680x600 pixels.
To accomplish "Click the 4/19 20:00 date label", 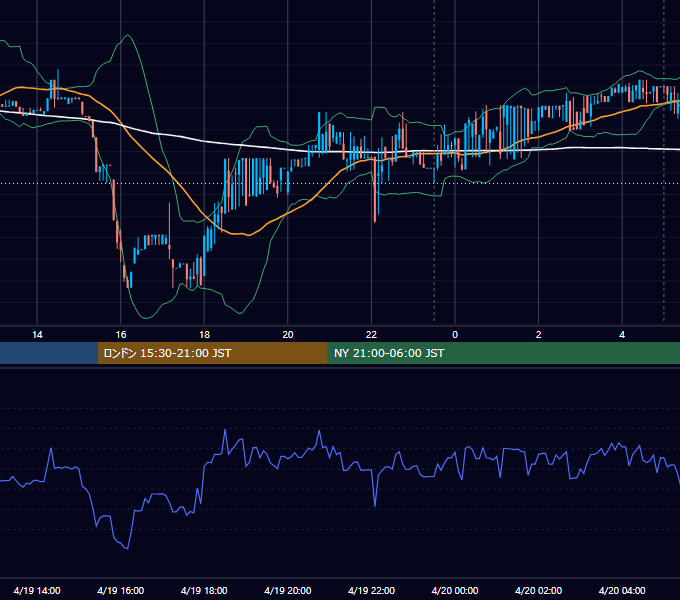I will pyautogui.click(x=288, y=590).
